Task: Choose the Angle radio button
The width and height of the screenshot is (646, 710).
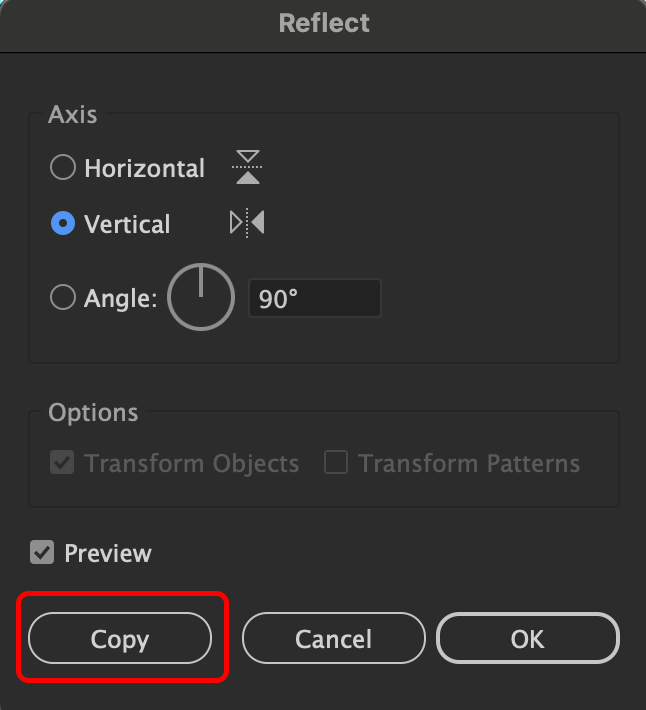Action: tap(63, 297)
